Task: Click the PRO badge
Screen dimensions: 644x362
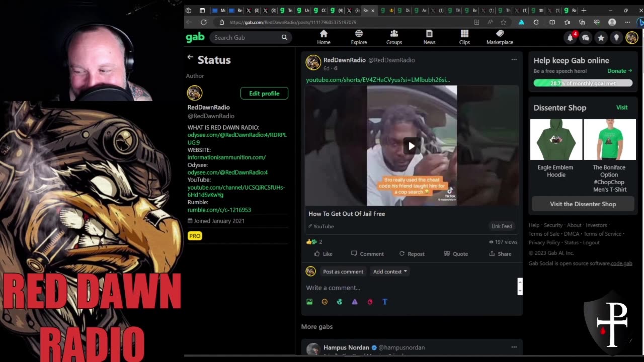Action: coord(195,236)
